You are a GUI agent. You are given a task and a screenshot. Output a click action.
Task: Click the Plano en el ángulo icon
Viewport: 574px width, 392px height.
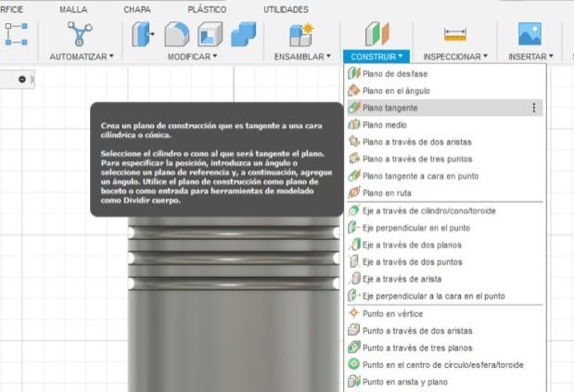354,91
